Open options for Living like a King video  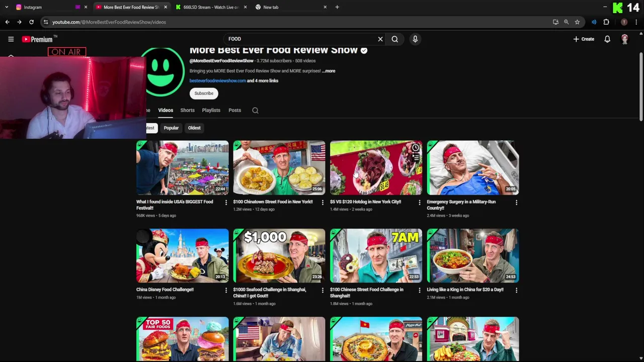click(x=516, y=290)
